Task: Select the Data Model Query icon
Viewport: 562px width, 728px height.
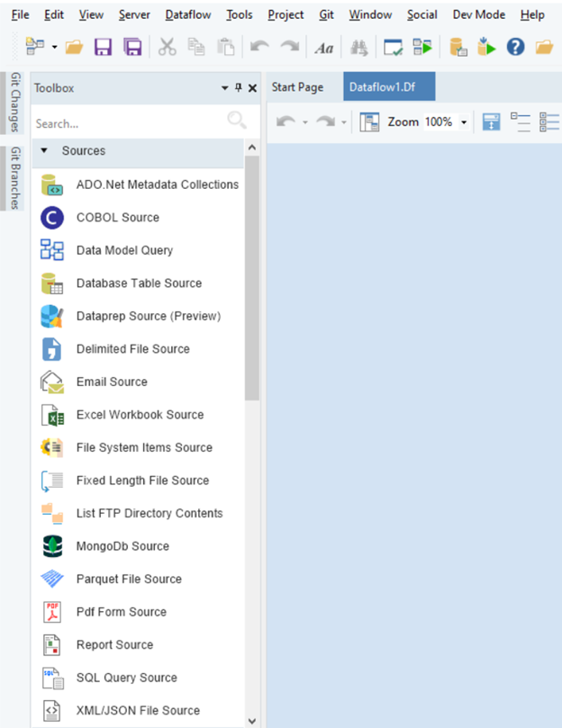Action: tap(52, 251)
